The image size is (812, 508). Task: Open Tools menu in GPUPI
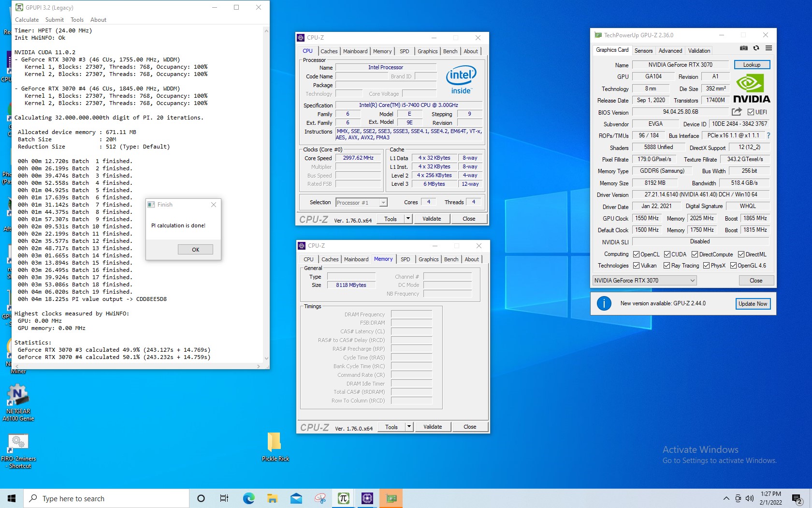point(77,20)
